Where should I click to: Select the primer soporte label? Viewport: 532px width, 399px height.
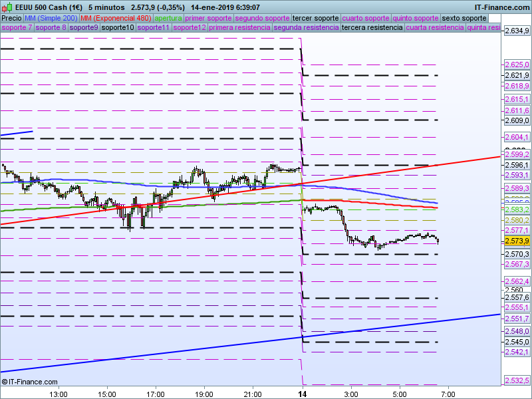[208, 19]
